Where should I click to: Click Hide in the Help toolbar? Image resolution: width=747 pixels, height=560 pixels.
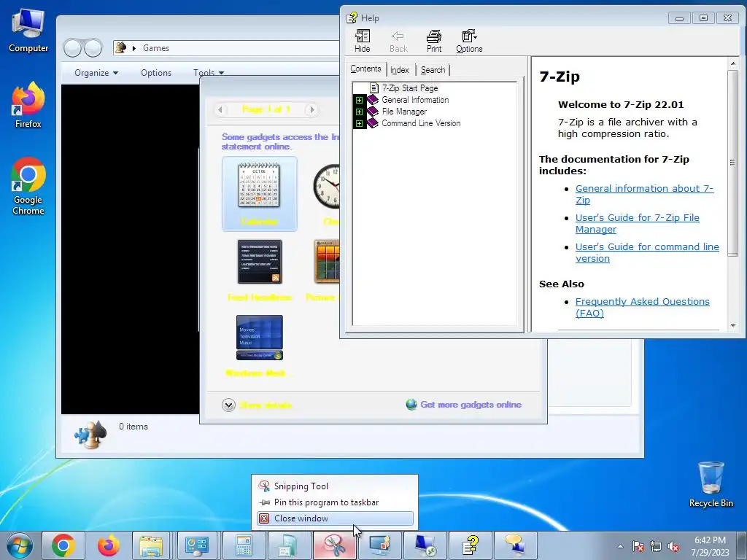[x=362, y=42]
